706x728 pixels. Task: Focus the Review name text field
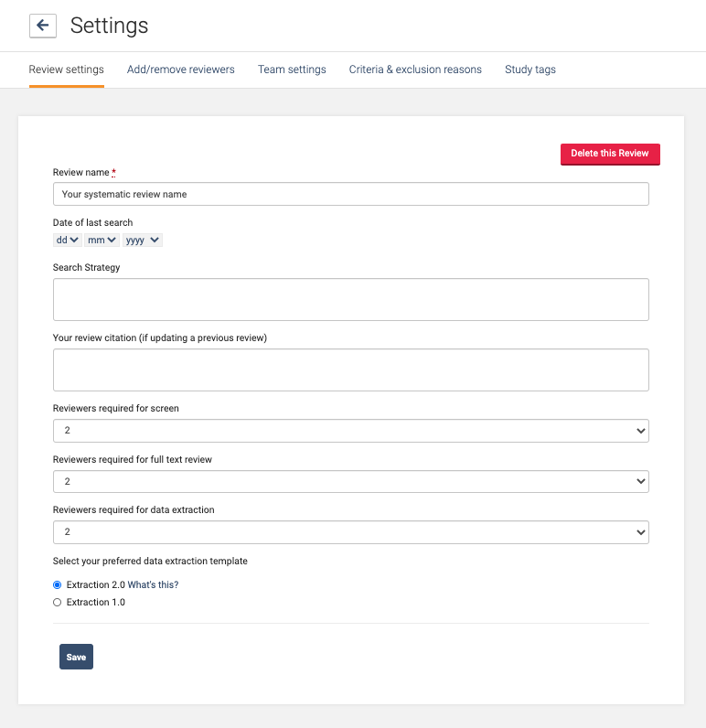coord(351,194)
